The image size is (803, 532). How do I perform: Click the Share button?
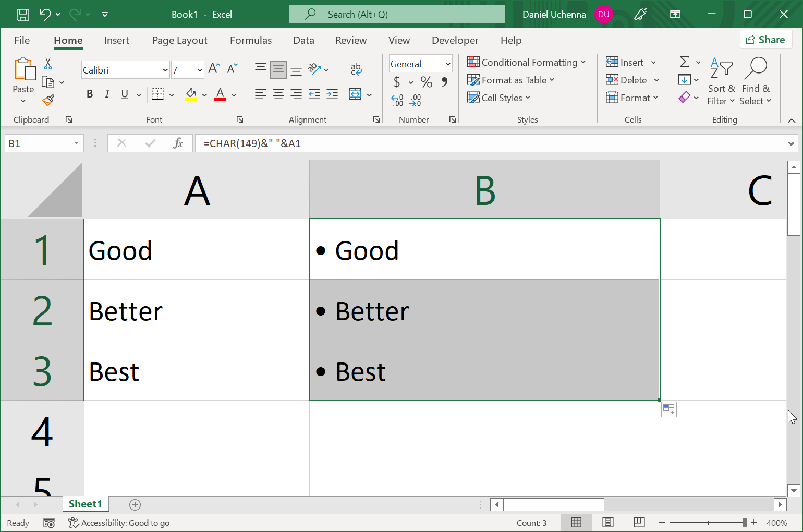765,40
